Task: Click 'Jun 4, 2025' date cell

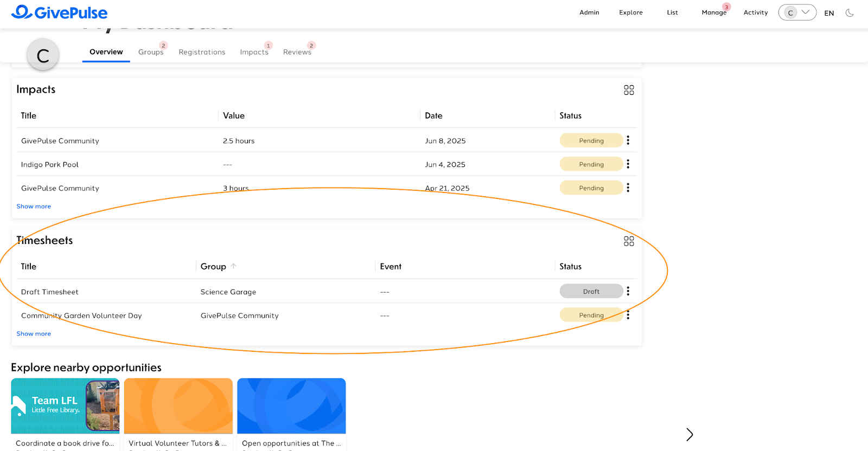Action: tap(445, 165)
